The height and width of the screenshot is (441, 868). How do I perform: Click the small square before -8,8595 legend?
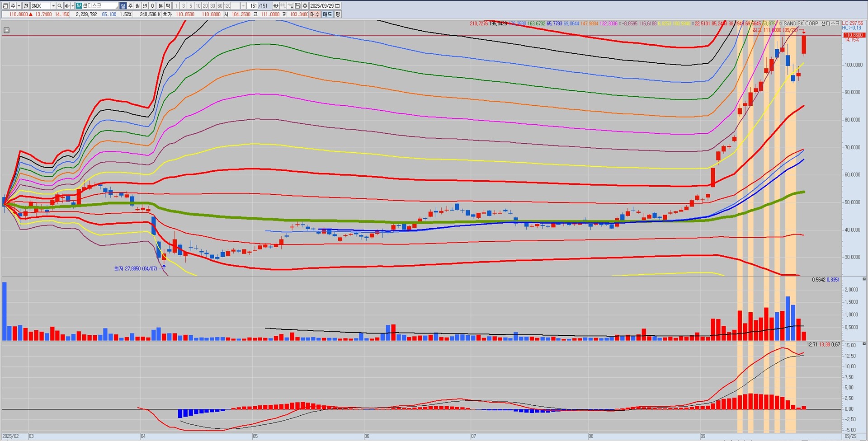click(x=620, y=23)
